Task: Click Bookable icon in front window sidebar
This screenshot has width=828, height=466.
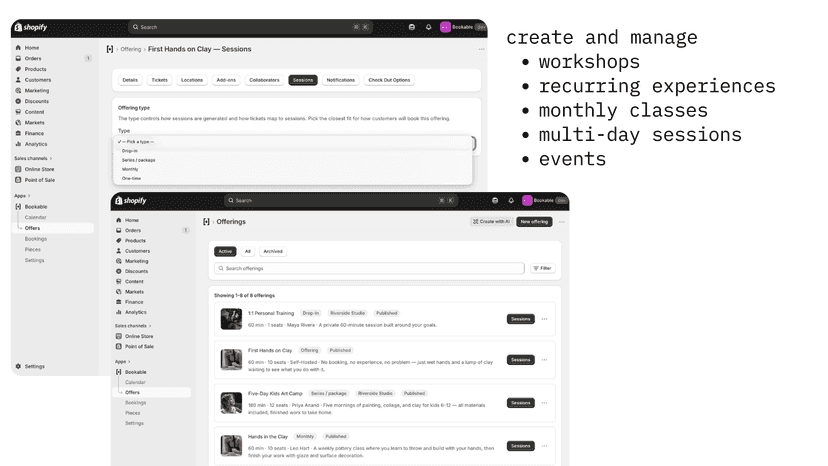Action: pos(119,372)
